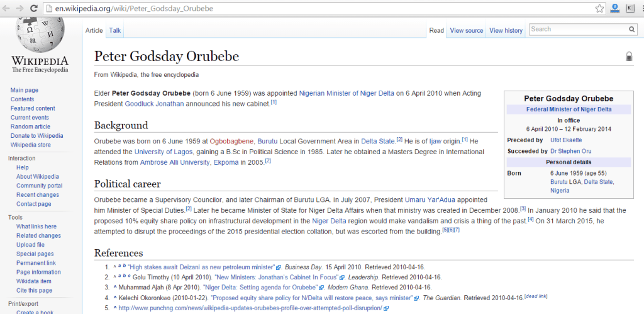Open Upload file link
This screenshot has height=314, width=644.
tap(30, 245)
